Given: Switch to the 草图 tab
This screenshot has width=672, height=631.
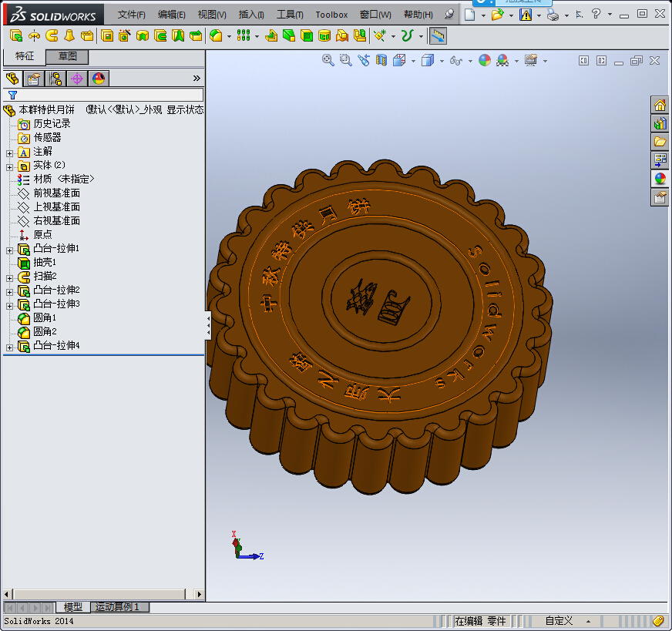Looking at the screenshot, I should click(67, 56).
